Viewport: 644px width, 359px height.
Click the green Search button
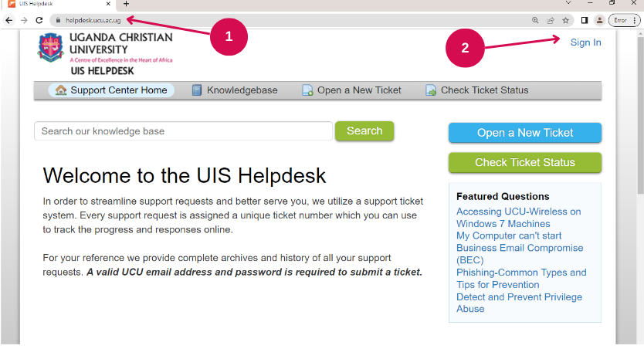point(364,131)
